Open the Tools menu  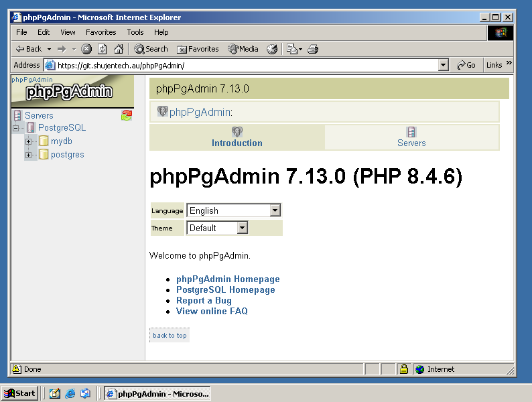pyautogui.click(x=135, y=32)
